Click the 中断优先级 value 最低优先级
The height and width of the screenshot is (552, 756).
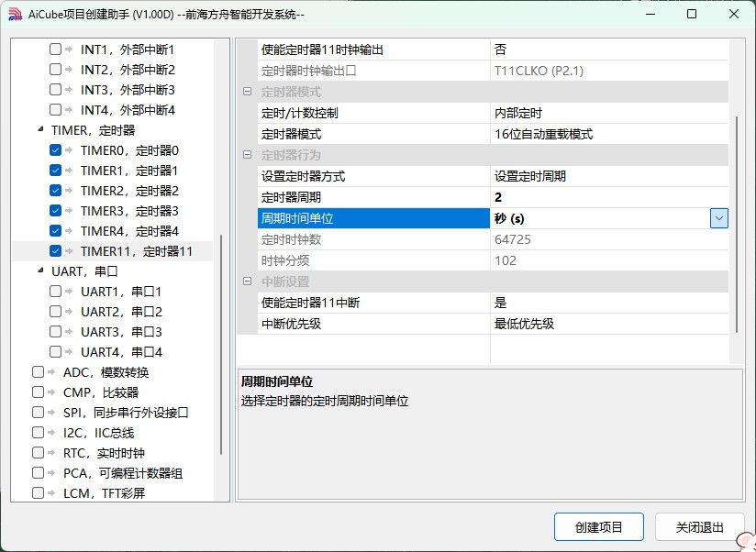pos(609,324)
